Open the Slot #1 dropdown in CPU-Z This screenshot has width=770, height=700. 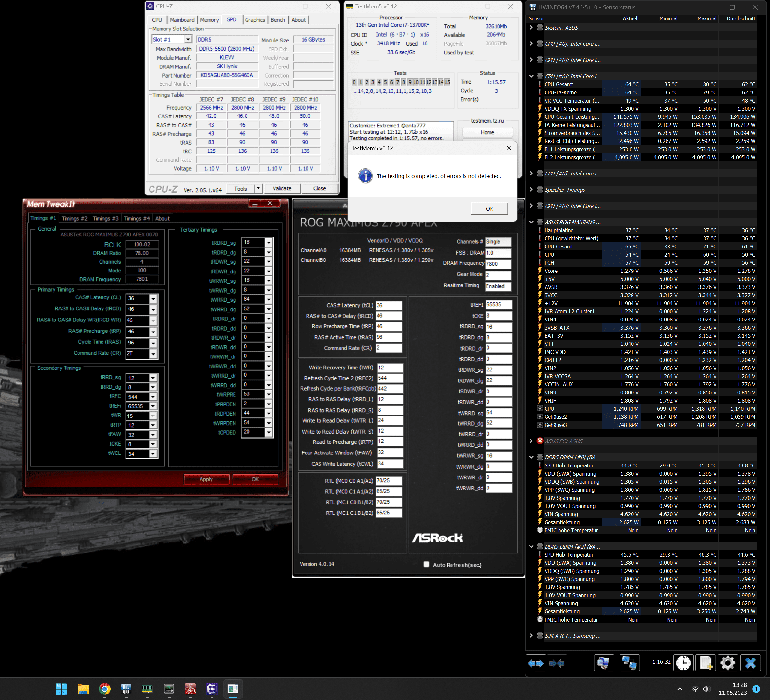click(x=187, y=39)
